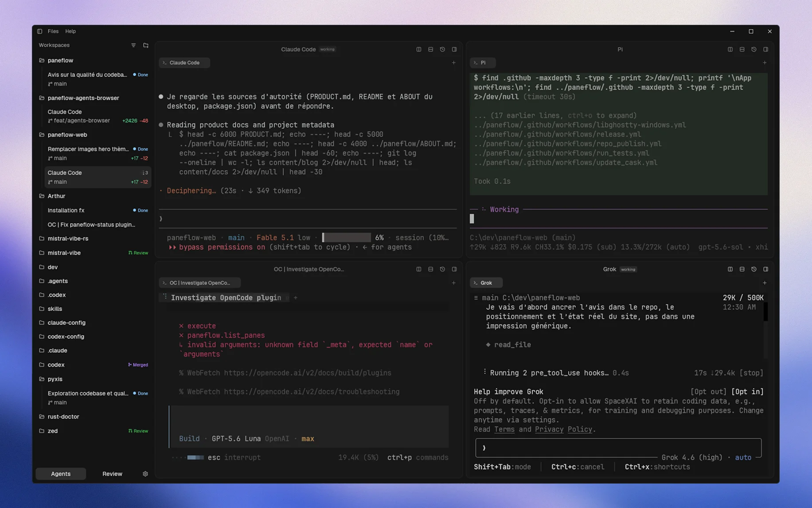Toggle side panel icon in OC Investigate pane
This screenshot has width=812, height=508.
click(454, 269)
